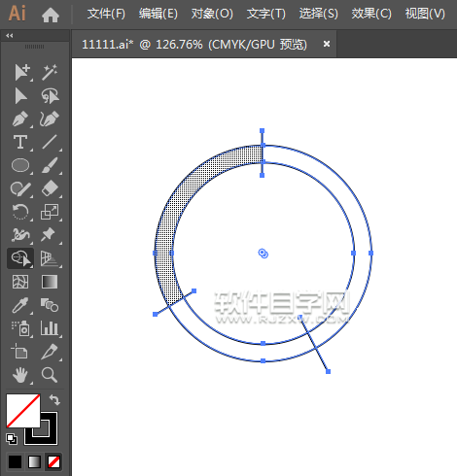Pick the Curvature tool
Image resolution: width=457 pixels, height=476 pixels.
[x=50, y=119]
